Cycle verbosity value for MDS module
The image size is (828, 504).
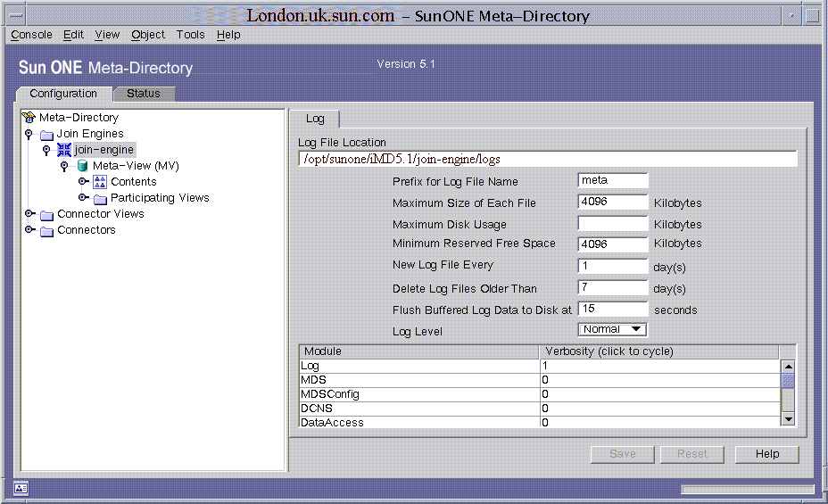pos(659,380)
